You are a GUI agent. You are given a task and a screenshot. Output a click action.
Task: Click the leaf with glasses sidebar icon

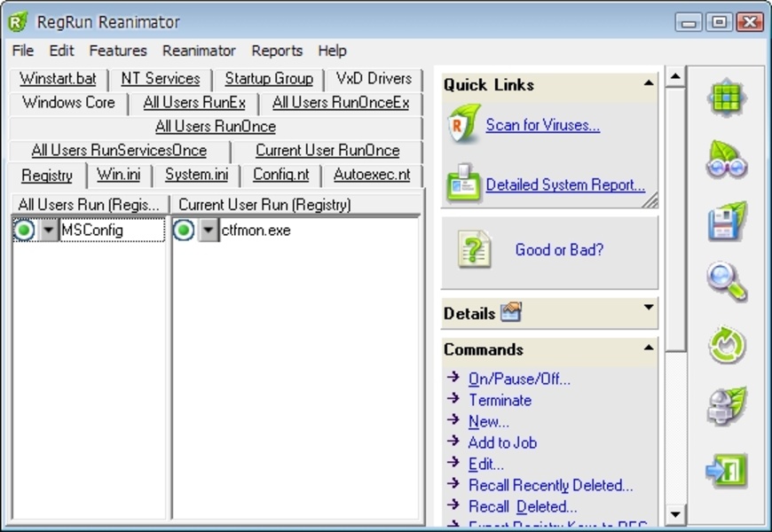(727, 160)
